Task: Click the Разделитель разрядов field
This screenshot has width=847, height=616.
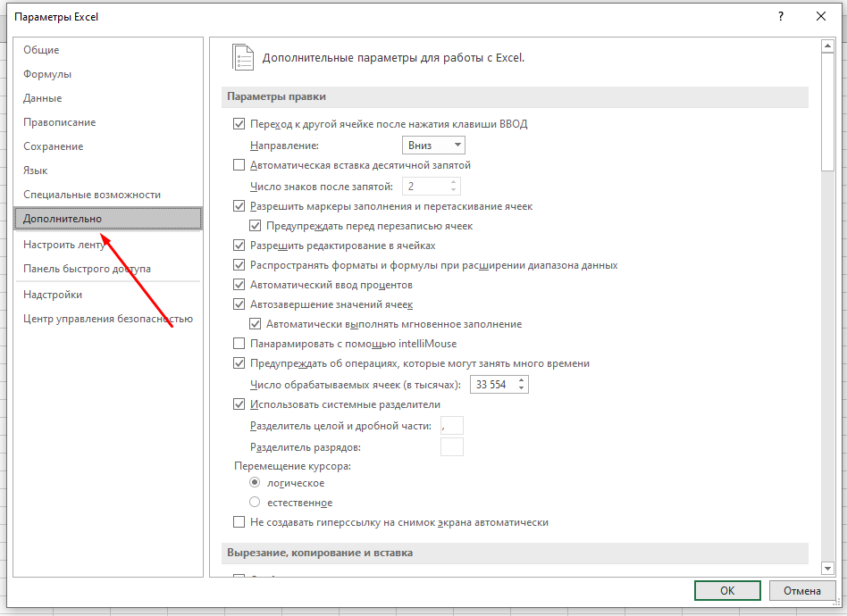Action: (x=452, y=447)
